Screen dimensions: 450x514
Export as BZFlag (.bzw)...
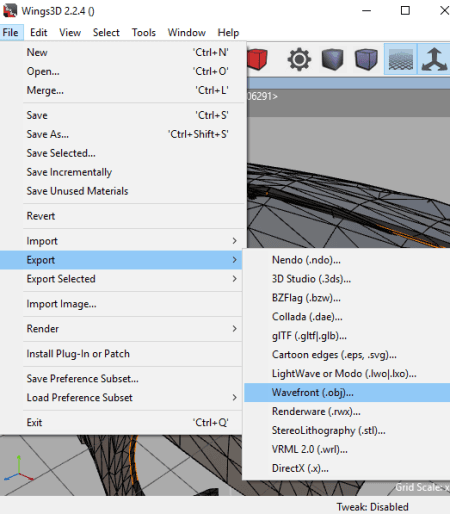click(347, 298)
